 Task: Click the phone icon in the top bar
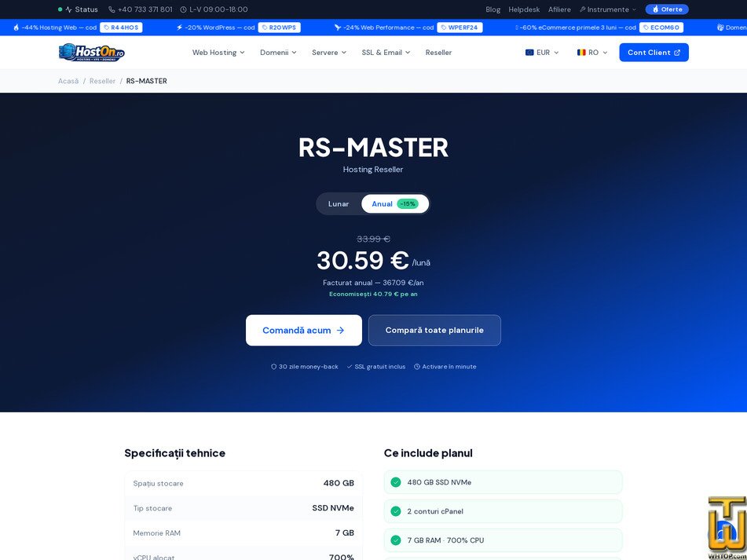coord(112,9)
